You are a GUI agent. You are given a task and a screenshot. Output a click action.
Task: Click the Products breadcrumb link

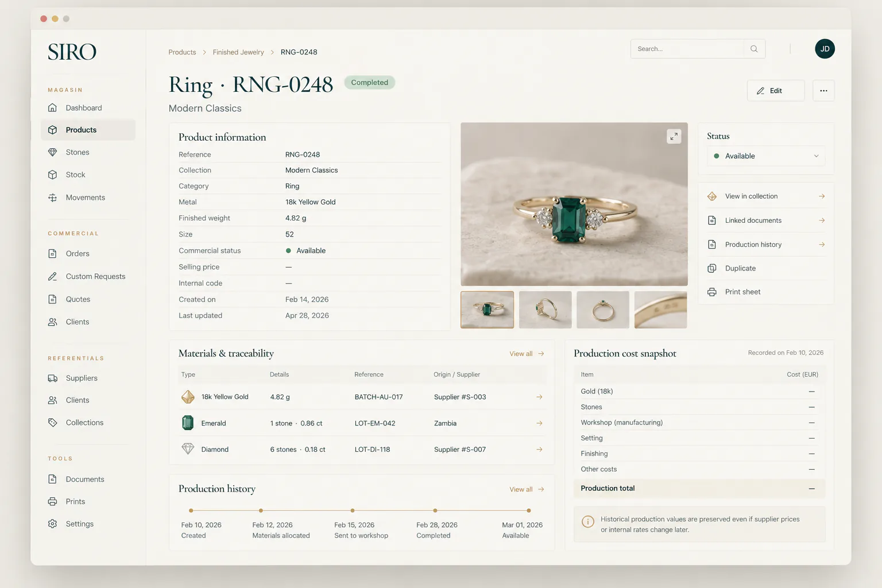pos(182,52)
